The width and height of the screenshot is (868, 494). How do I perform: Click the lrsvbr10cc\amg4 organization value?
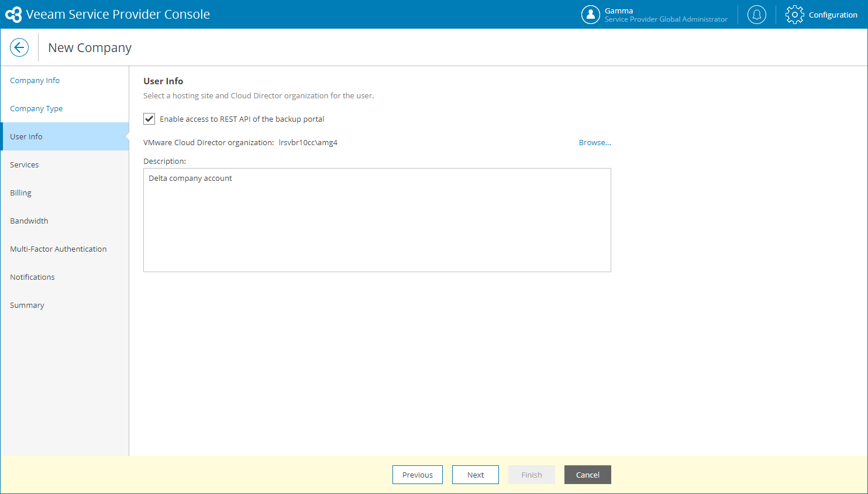[308, 142]
